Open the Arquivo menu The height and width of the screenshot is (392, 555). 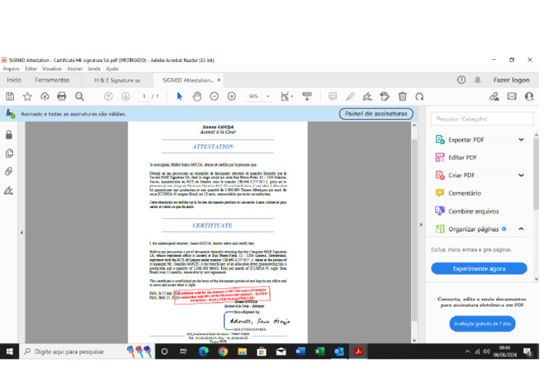coord(11,69)
